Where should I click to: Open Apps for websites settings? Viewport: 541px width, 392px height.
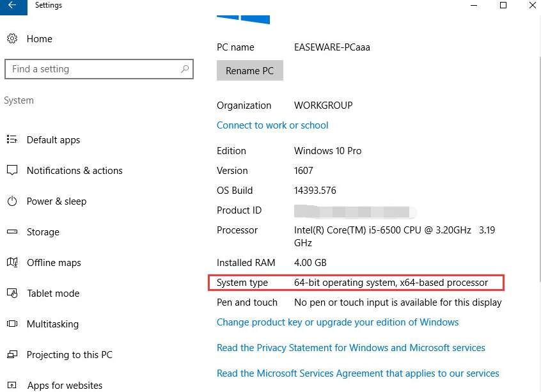click(65, 386)
